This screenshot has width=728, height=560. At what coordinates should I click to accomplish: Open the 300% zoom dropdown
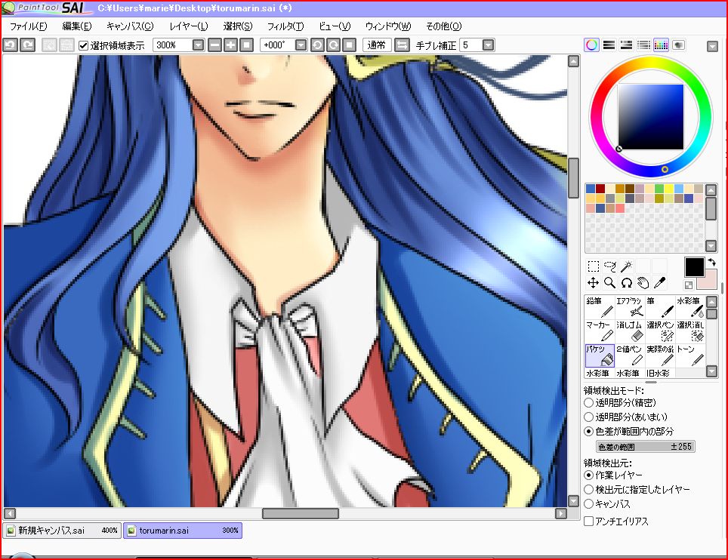click(199, 45)
